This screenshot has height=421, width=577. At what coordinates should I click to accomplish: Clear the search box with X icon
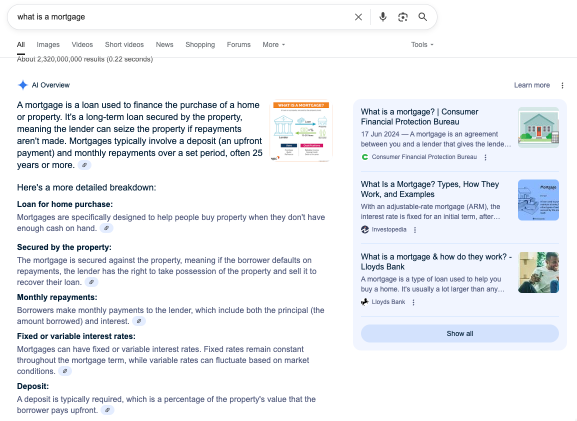[x=358, y=17]
